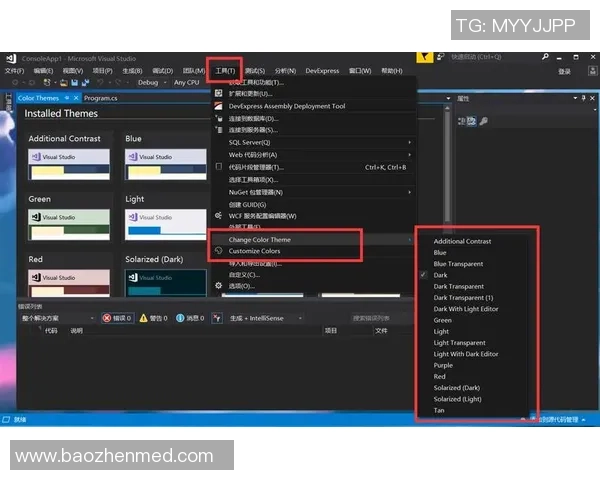
Task: Click the Extensions and Updates icon
Action: pos(219,93)
